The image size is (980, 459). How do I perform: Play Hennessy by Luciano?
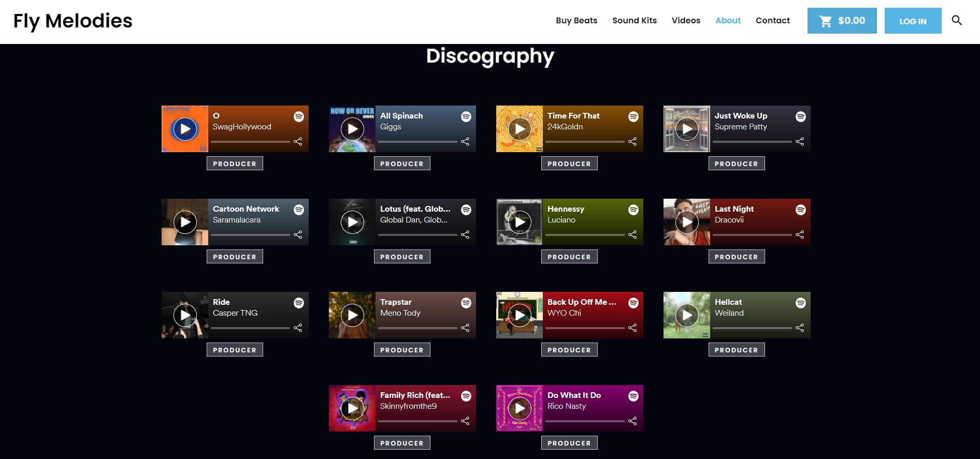520,222
